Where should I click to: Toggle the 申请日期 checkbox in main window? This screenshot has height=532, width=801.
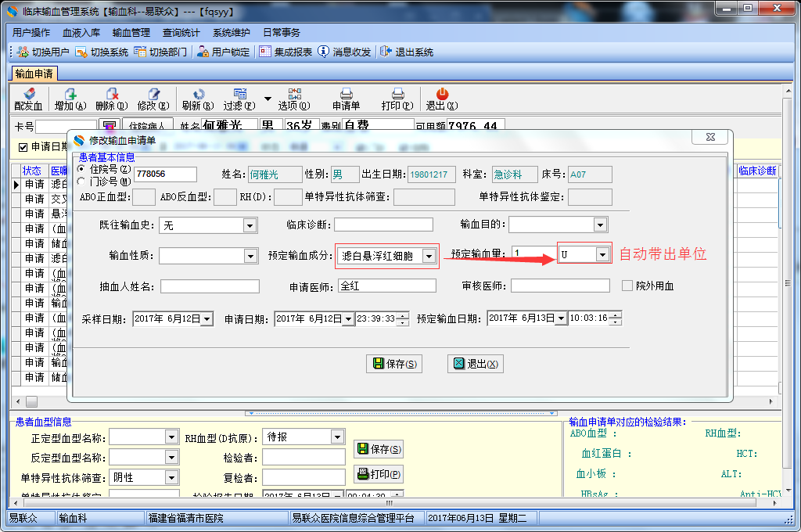pyautogui.click(x=23, y=147)
